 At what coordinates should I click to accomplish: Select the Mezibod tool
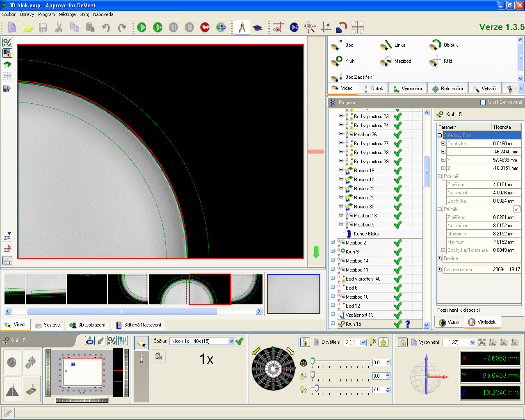395,61
